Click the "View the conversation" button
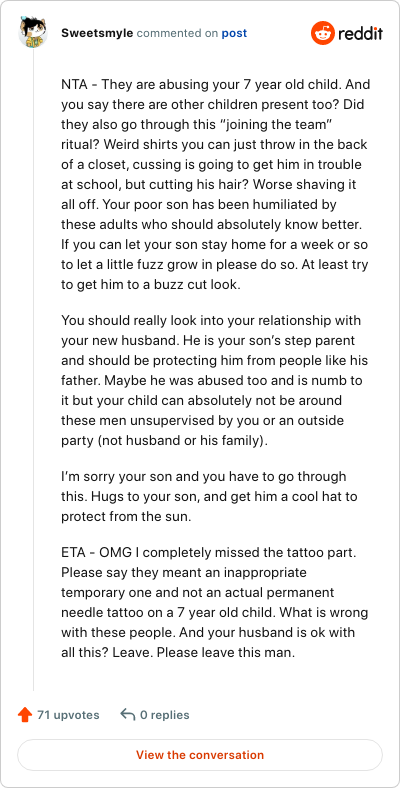The image size is (400, 788). [x=200, y=755]
